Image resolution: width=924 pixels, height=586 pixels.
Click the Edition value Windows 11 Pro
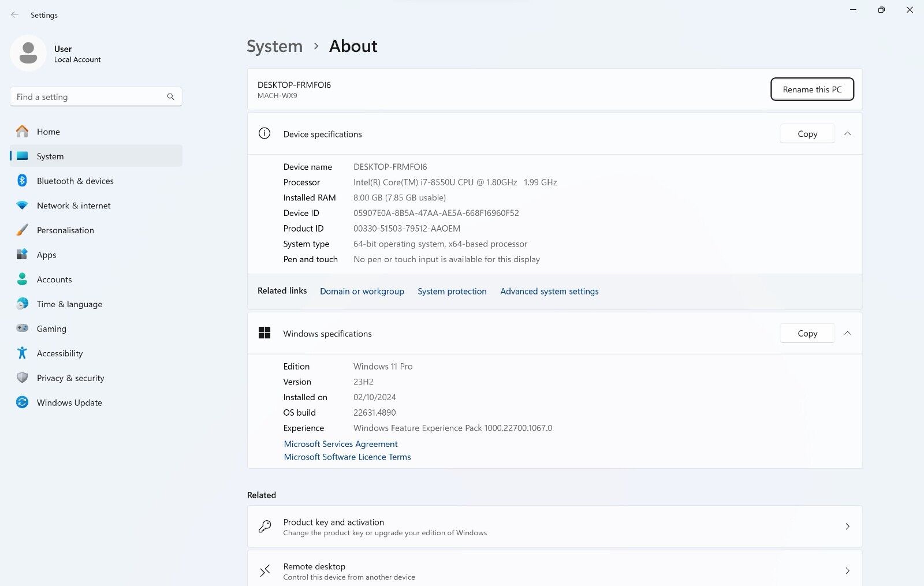tap(383, 367)
